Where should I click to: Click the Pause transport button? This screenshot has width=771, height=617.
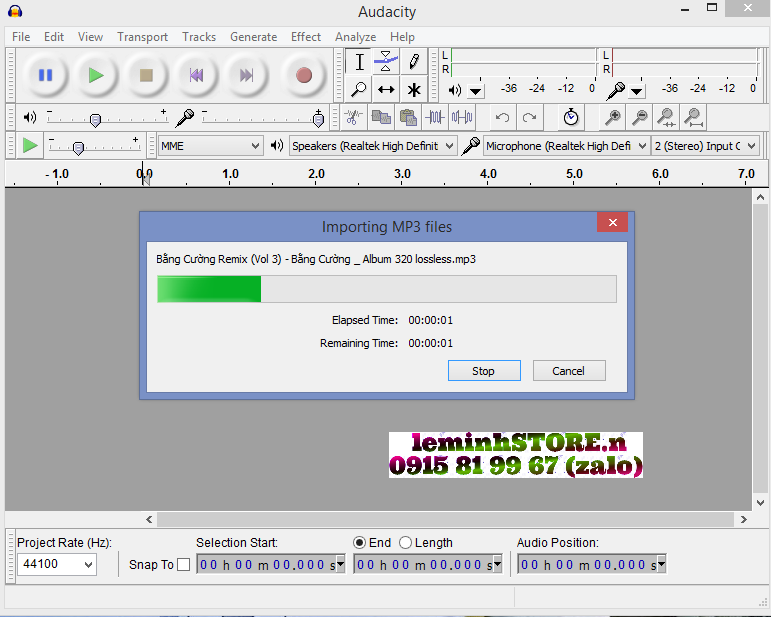(x=45, y=76)
